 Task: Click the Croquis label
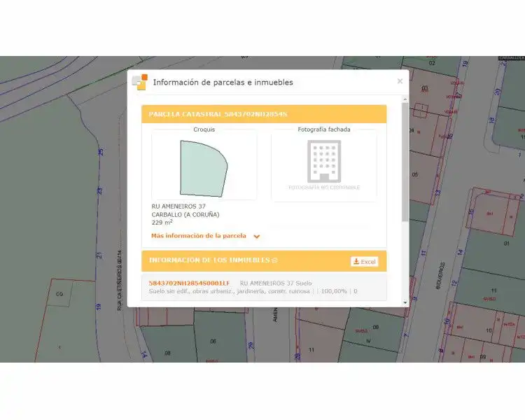click(x=204, y=129)
